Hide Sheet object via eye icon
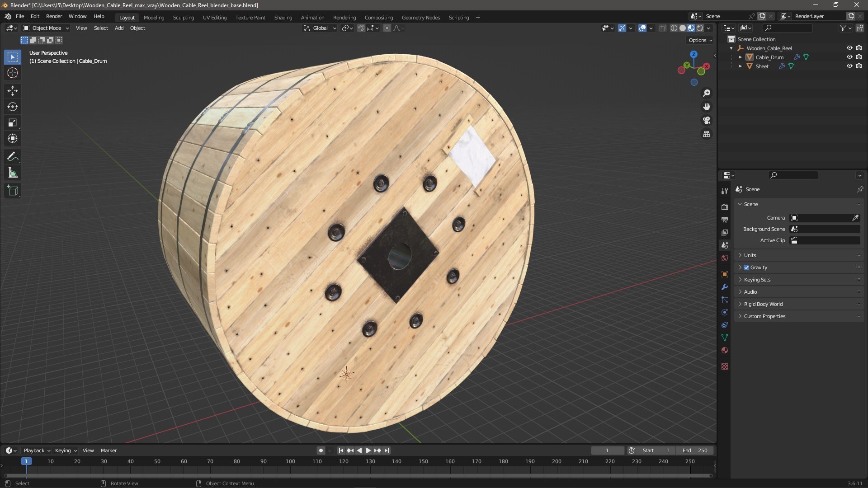 point(849,66)
